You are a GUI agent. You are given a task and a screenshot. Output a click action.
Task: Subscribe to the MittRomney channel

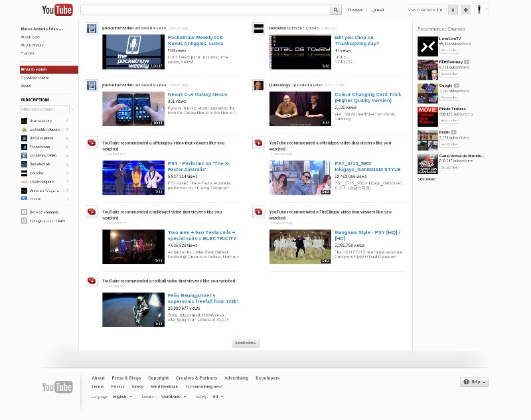tap(449, 74)
